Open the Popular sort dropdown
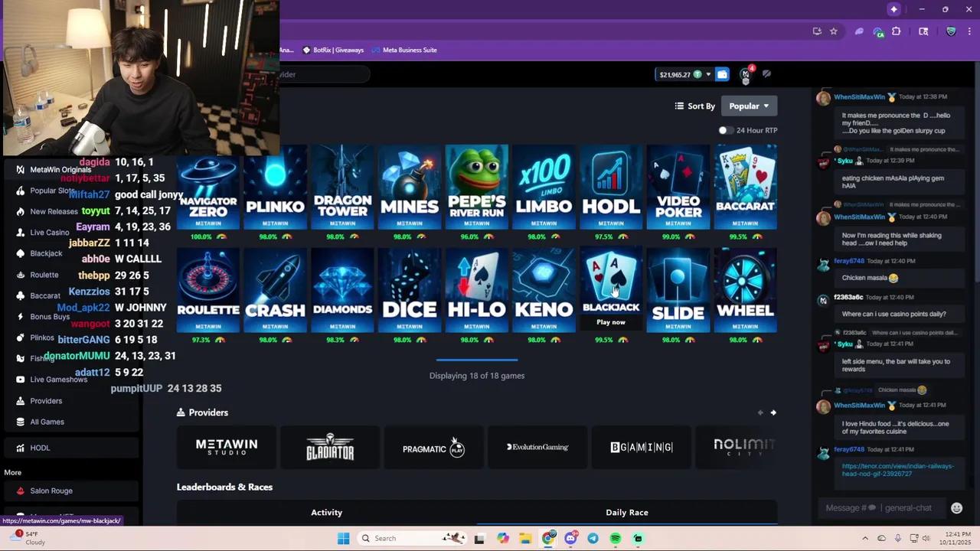This screenshot has width=980, height=551. (x=749, y=106)
